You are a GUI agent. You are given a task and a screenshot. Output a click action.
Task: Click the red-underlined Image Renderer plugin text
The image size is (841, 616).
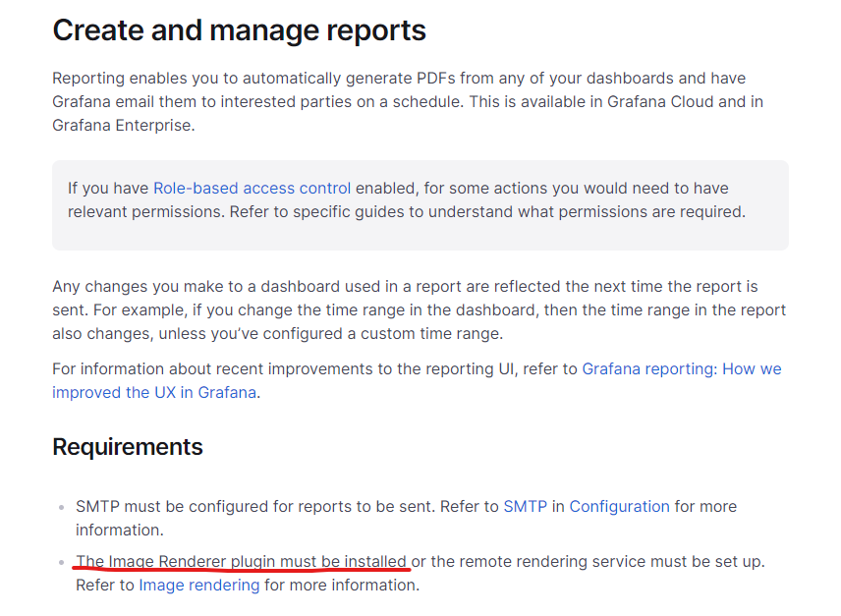point(242,561)
